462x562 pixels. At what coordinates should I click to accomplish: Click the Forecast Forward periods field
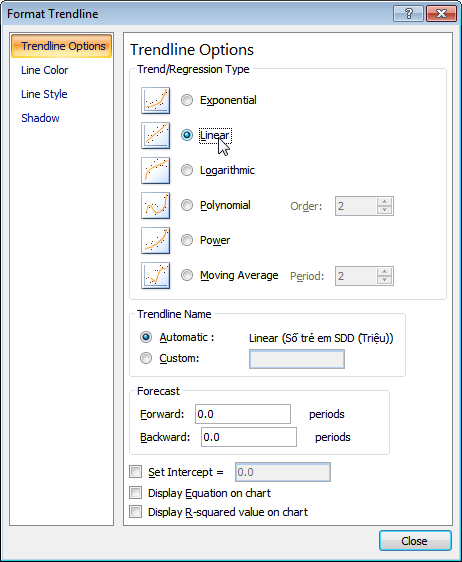243,414
